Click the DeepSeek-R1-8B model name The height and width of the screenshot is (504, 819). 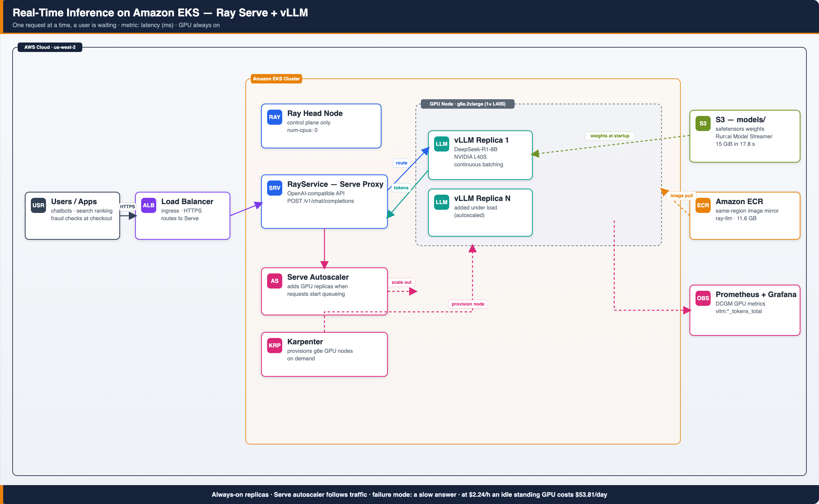click(475, 149)
